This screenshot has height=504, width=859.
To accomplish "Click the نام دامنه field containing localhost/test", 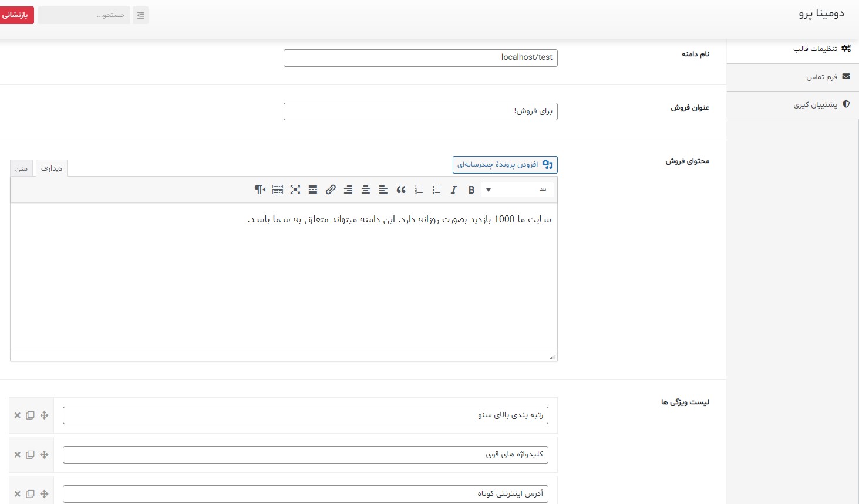I will click(x=420, y=57).
